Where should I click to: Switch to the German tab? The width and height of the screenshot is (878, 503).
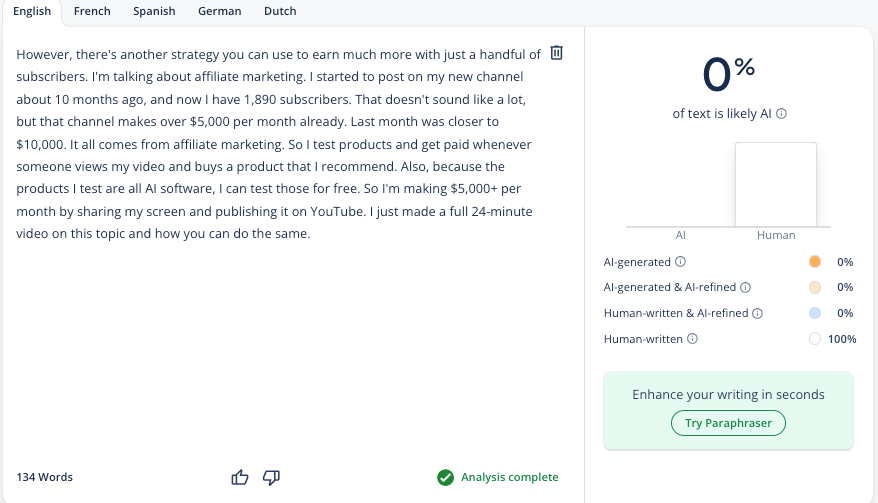220,11
